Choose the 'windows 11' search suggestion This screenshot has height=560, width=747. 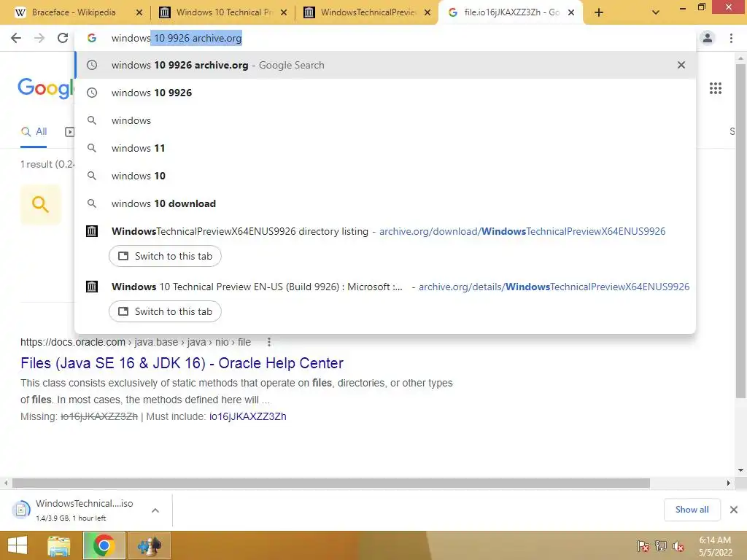(x=385, y=148)
